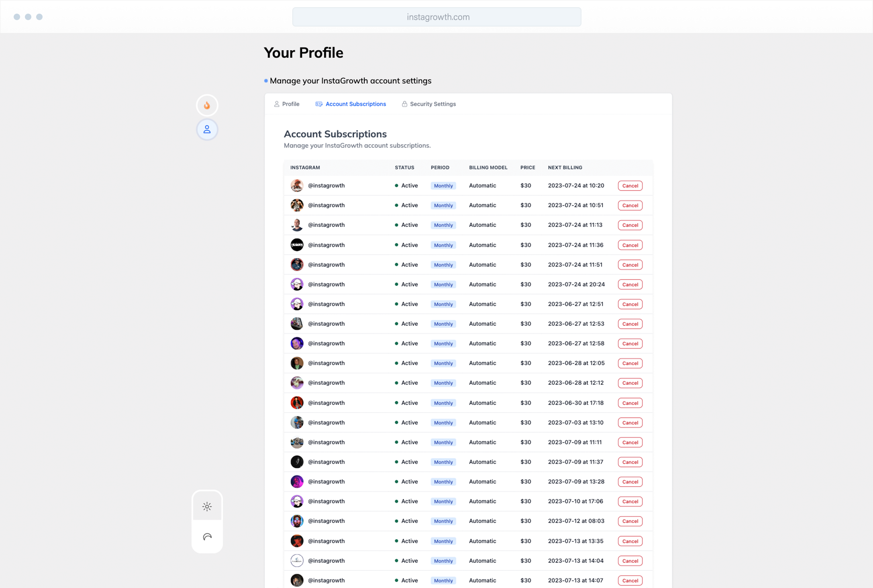Click avatar of row billing 2023-07-24 at 10:20
Image resolution: width=873 pixels, height=588 pixels.
point(297,186)
